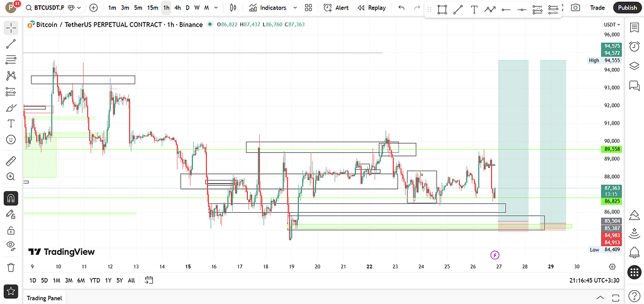Toggle magnet mode for drawings
This screenshot has width=644, height=304.
[11, 198]
